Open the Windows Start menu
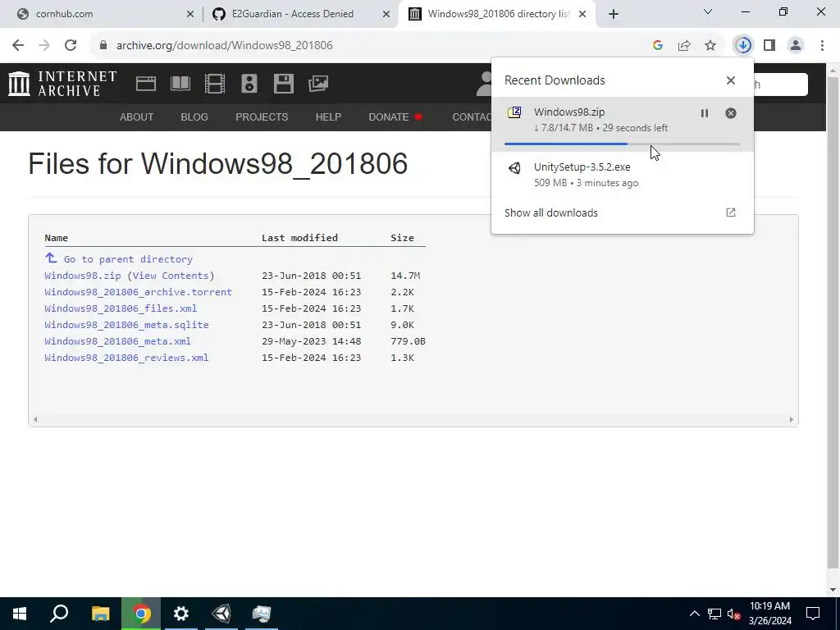 [x=20, y=614]
